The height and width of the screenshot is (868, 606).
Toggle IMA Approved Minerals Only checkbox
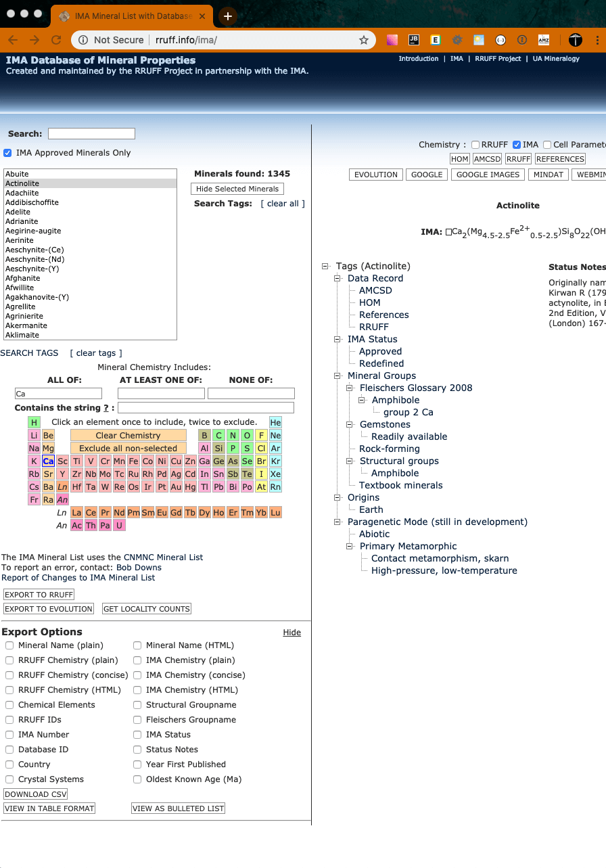pyautogui.click(x=8, y=153)
